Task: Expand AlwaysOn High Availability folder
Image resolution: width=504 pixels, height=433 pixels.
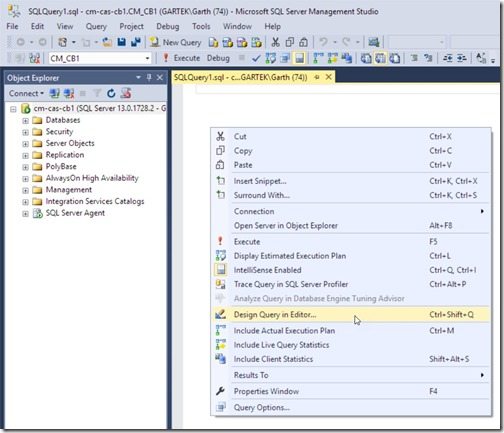Action: pyautogui.click(x=25, y=179)
